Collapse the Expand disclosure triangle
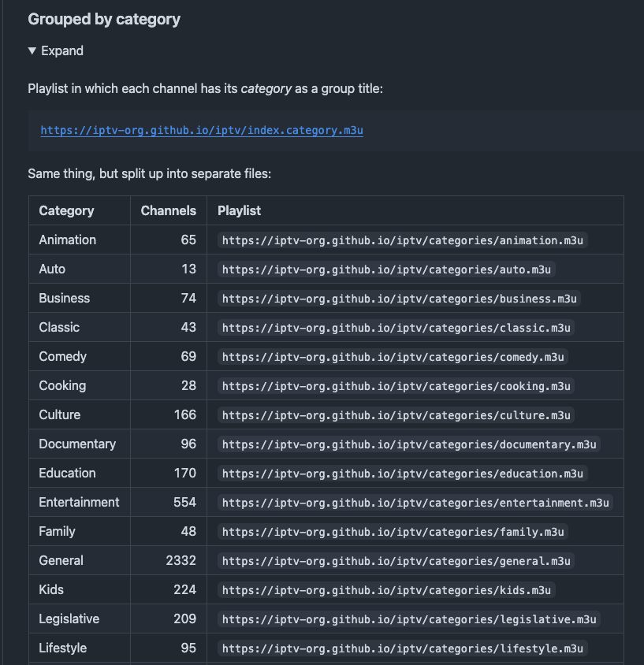 point(32,51)
